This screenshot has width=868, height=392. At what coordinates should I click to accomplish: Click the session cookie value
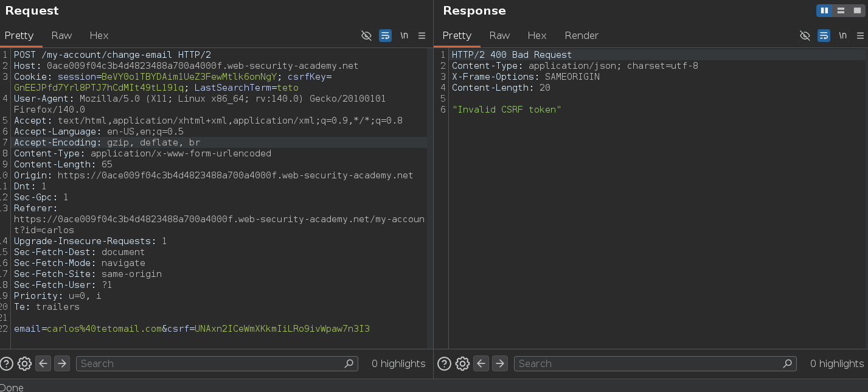[189, 77]
